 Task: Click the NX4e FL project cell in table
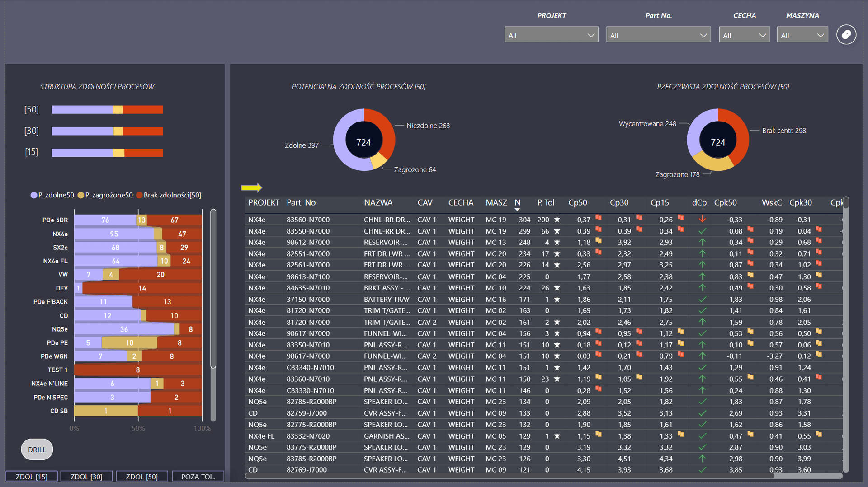pyautogui.click(x=261, y=436)
